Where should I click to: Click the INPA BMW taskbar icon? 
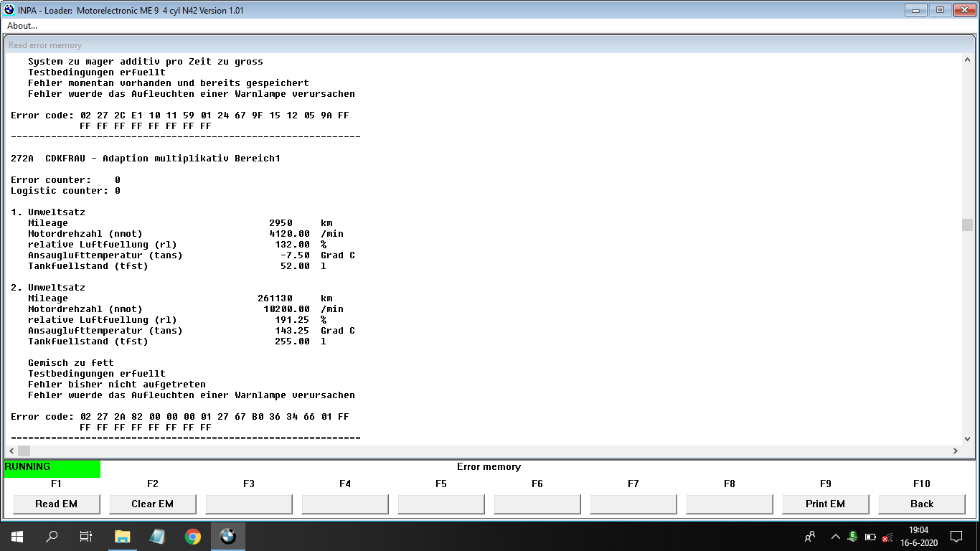pyautogui.click(x=227, y=537)
